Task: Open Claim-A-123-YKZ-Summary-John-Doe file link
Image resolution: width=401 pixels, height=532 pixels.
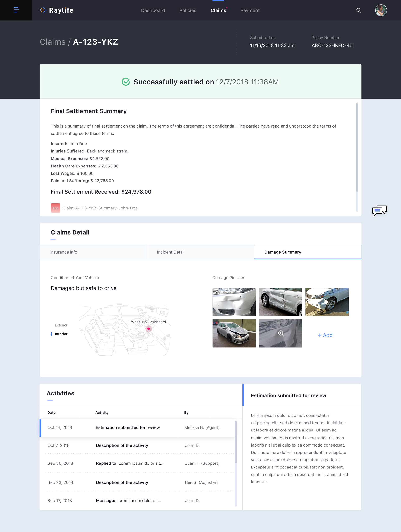Action: click(100, 208)
